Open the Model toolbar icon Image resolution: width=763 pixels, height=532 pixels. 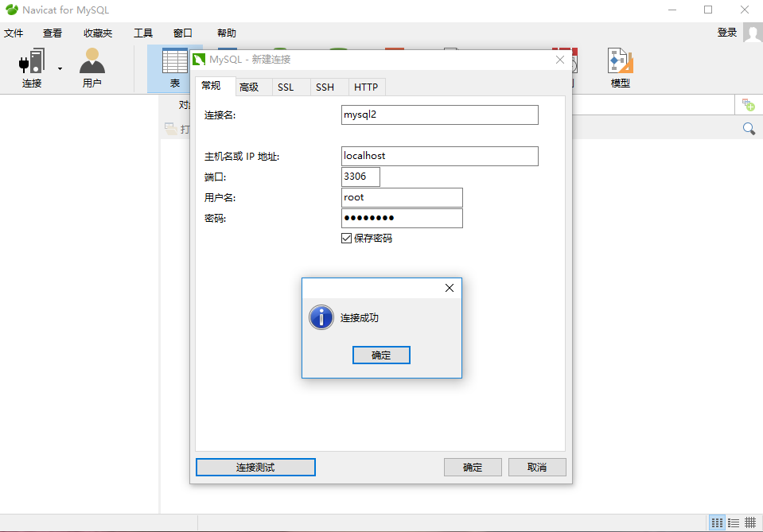621,60
